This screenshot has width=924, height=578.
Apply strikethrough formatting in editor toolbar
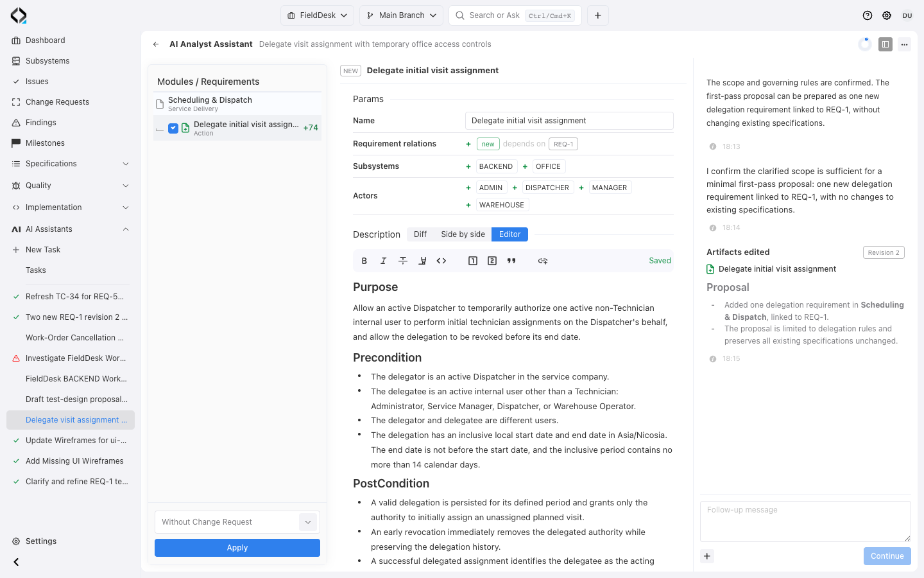click(403, 261)
